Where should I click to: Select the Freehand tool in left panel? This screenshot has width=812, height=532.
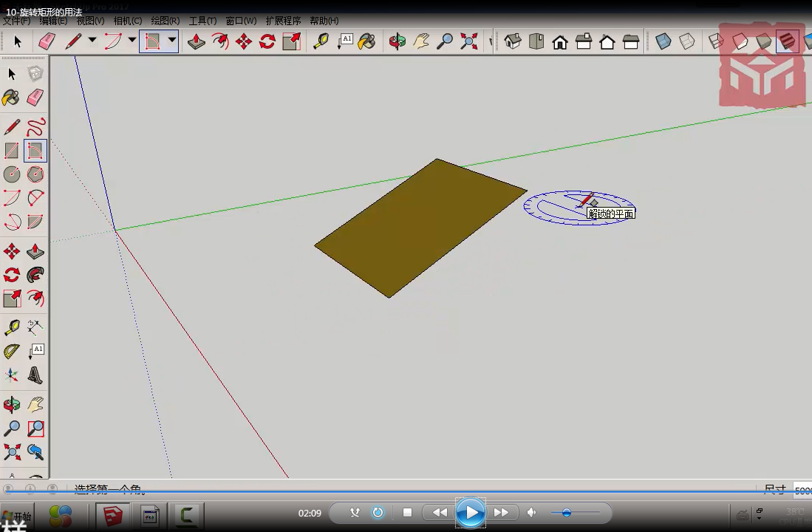[x=35, y=127]
